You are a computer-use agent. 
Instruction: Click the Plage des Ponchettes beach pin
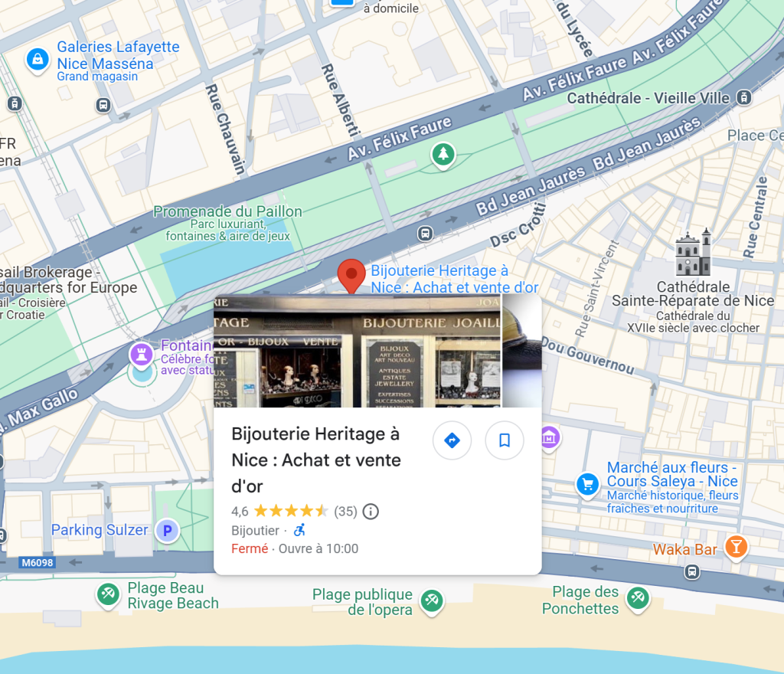click(638, 600)
